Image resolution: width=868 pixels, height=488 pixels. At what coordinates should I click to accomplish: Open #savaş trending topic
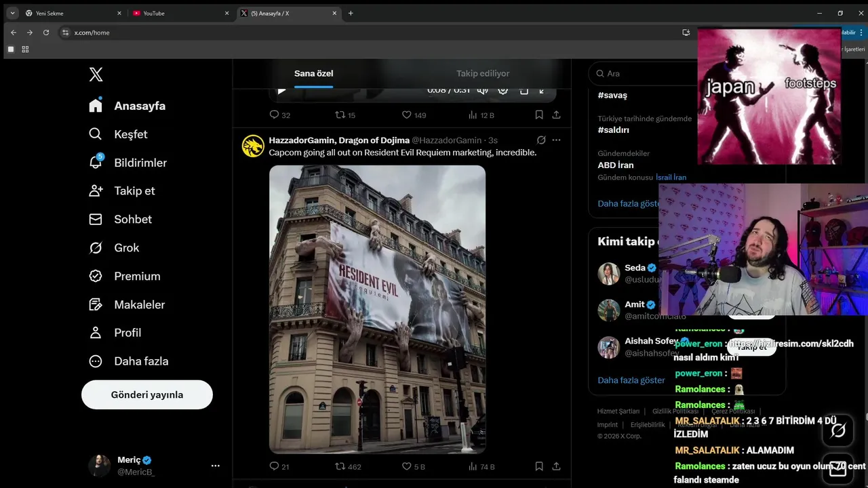pos(612,96)
